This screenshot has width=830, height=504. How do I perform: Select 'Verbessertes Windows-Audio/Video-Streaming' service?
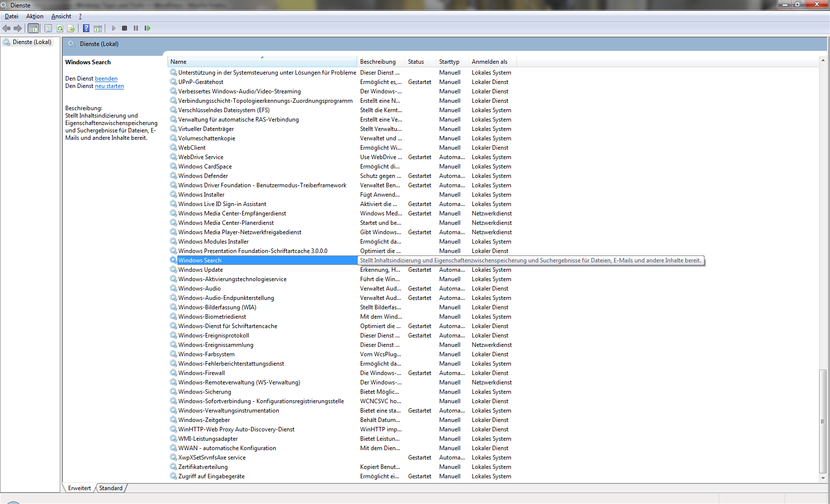tap(240, 91)
